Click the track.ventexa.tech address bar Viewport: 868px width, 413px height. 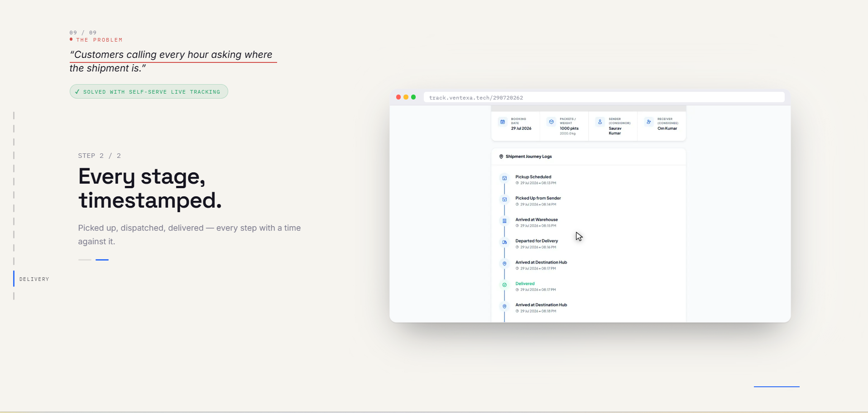point(604,97)
